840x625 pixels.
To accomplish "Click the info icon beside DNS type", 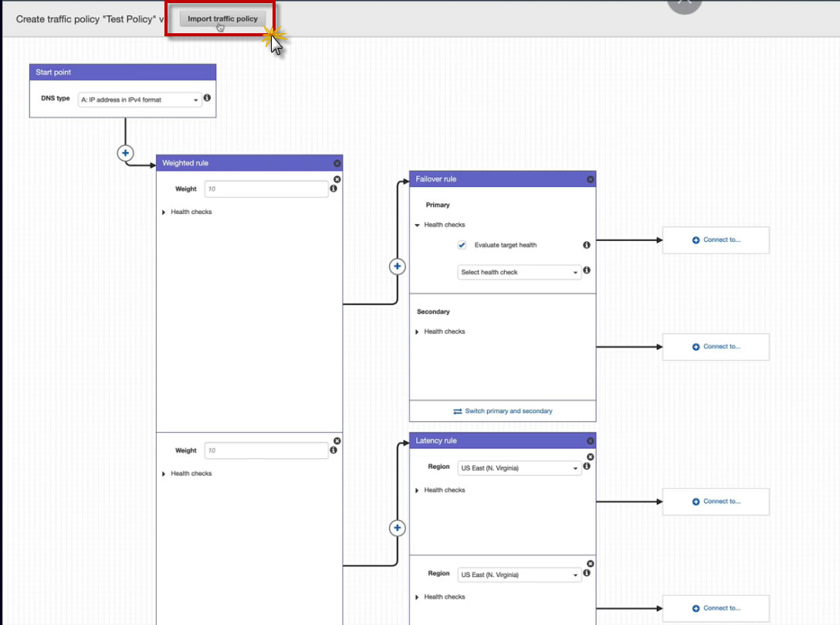I will (x=207, y=98).
